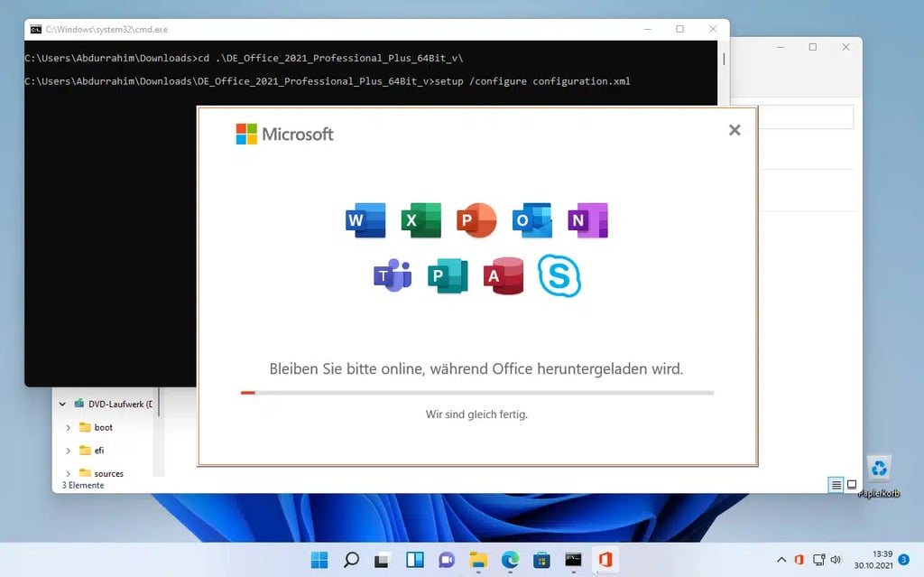This screenshot has width=924, height=577.
Task: Open network settings from tray
Action: pos(818,559)
